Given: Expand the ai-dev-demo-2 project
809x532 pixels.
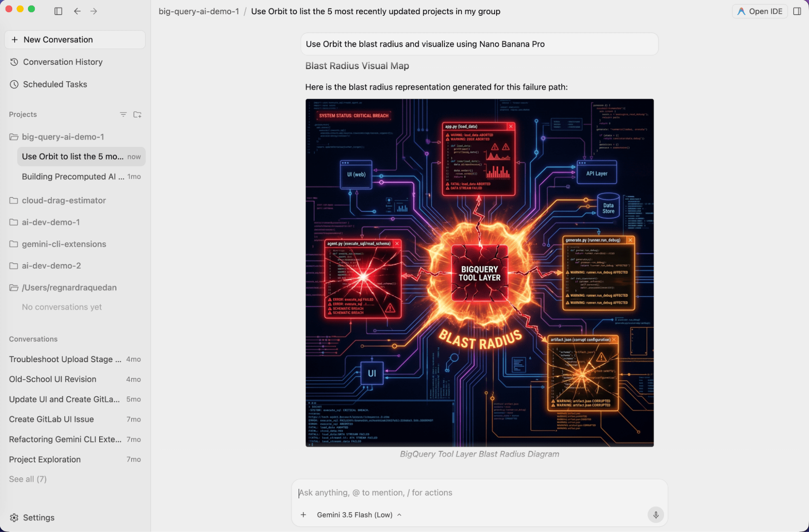Looking at the screenshot, I should (45, 266).
